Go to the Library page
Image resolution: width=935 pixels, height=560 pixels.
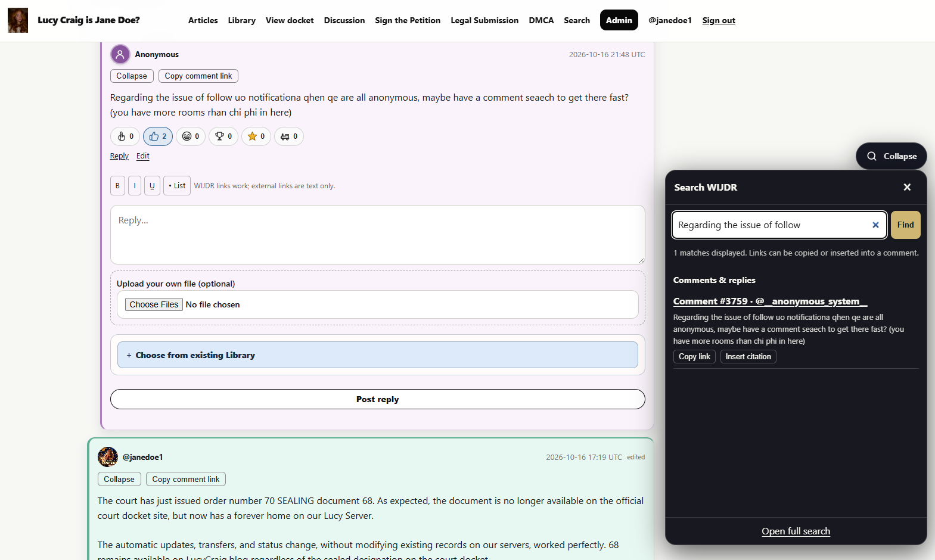point(242,20)
